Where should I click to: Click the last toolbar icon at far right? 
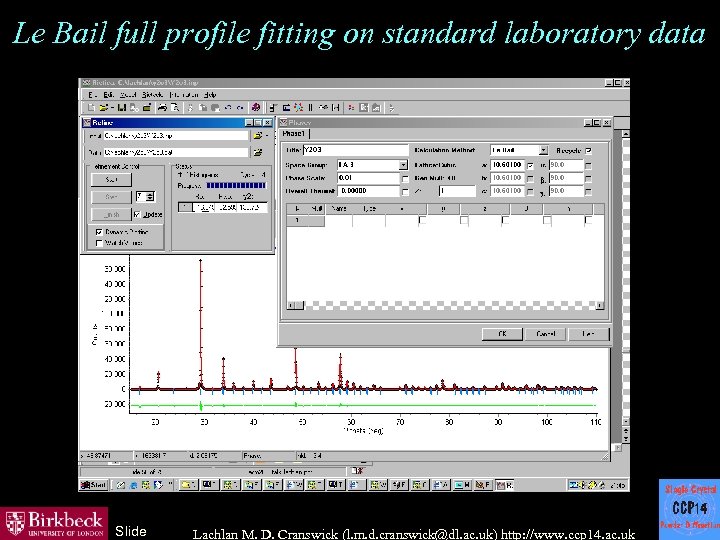391,107
